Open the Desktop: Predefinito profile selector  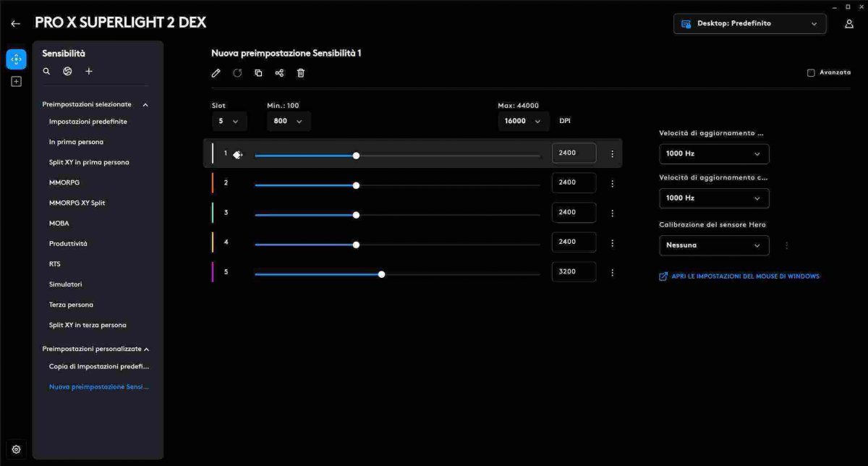[x=749, y=24]
